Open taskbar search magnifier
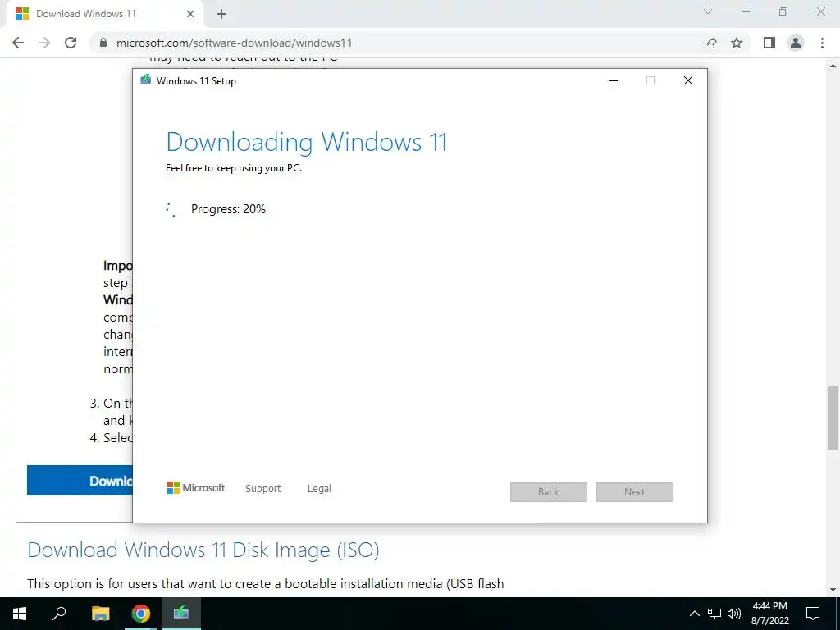This screenshot has height=630, width=840. 59,614
